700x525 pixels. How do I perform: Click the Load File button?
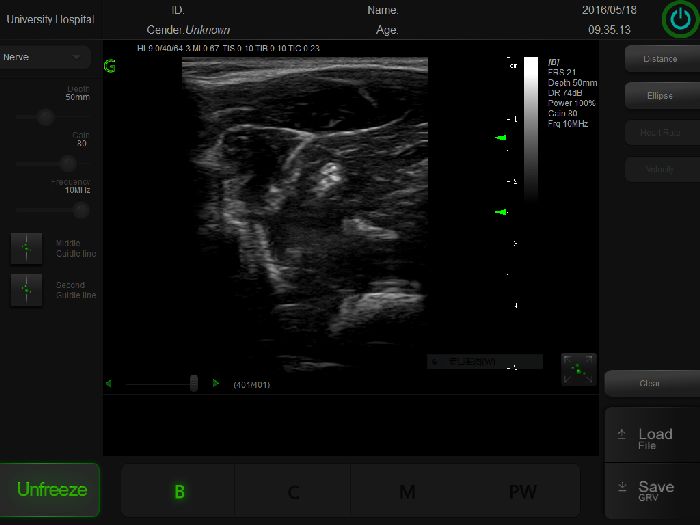(652, 438)
